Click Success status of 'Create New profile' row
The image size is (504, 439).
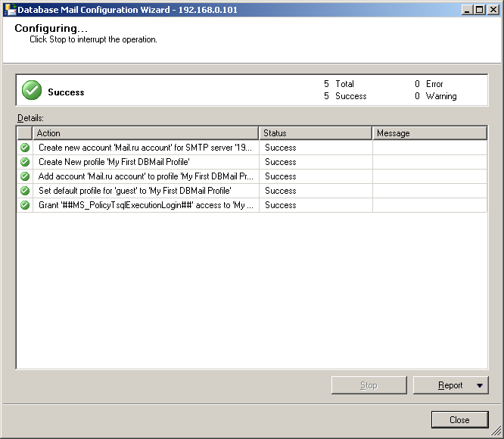[281, 162]
